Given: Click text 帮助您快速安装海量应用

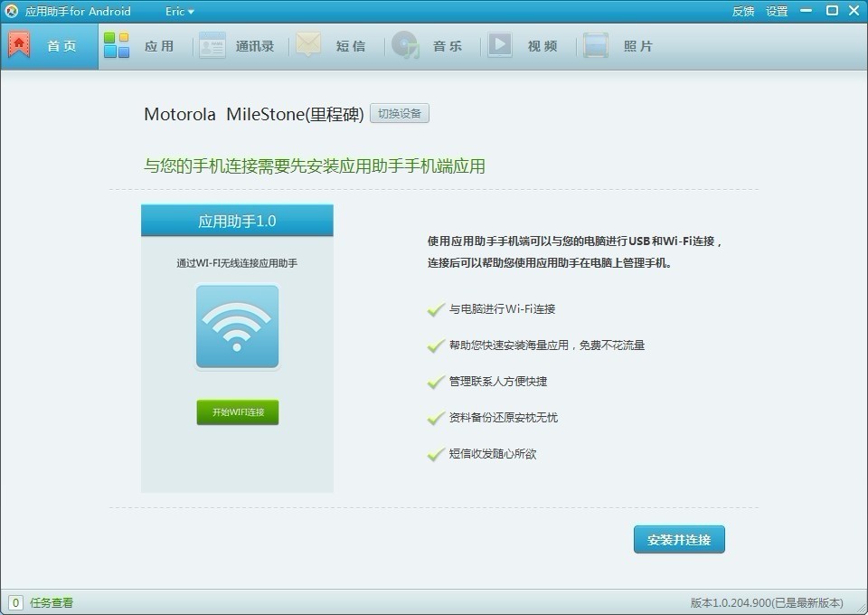Looking at the screenshot, I should pyautogui.click(x=547, y=345).
